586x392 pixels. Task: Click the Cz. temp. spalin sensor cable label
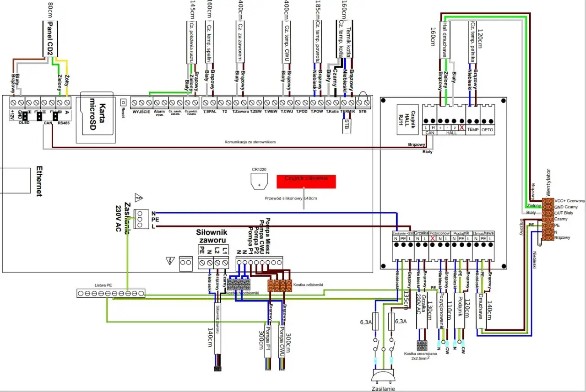pyautogui.click(x=209, y=43)
